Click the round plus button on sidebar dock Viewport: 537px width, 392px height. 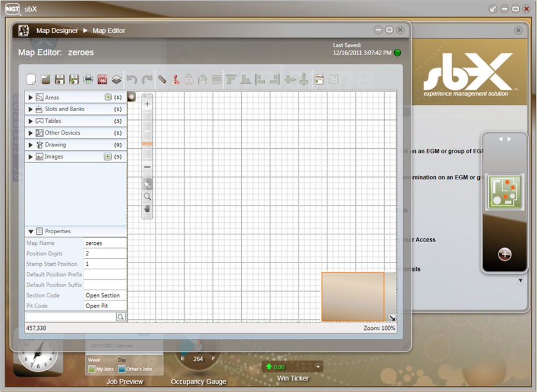point(505,254)
